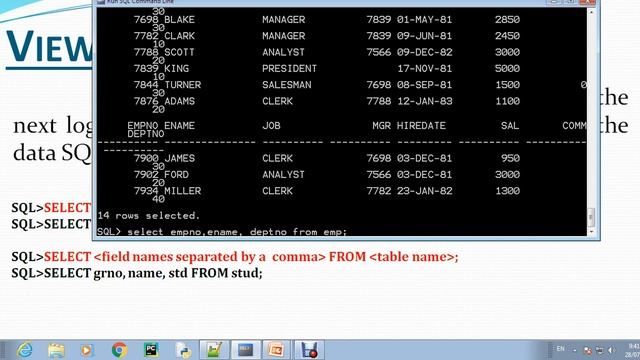Screen dimensions: 640x360
Task: Click red syntax line 'SELECT <field names separated by a comma>'
Action: click(185, 257)
